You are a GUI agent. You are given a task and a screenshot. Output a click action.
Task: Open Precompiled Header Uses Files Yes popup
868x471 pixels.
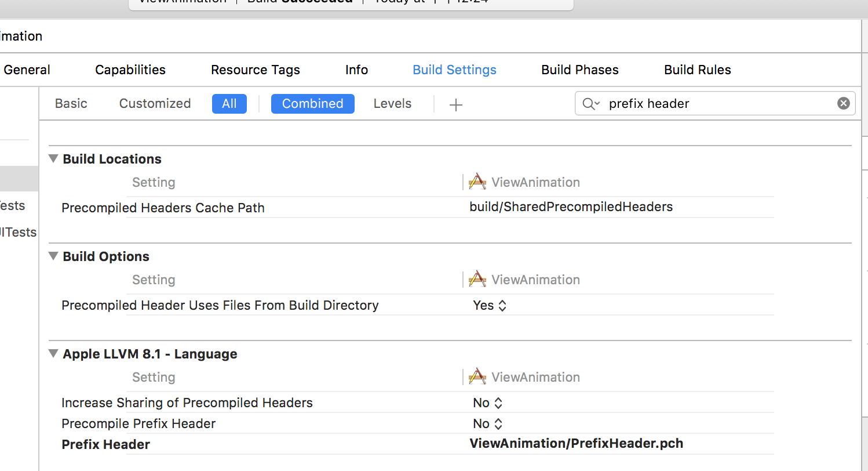pos(490,305)
